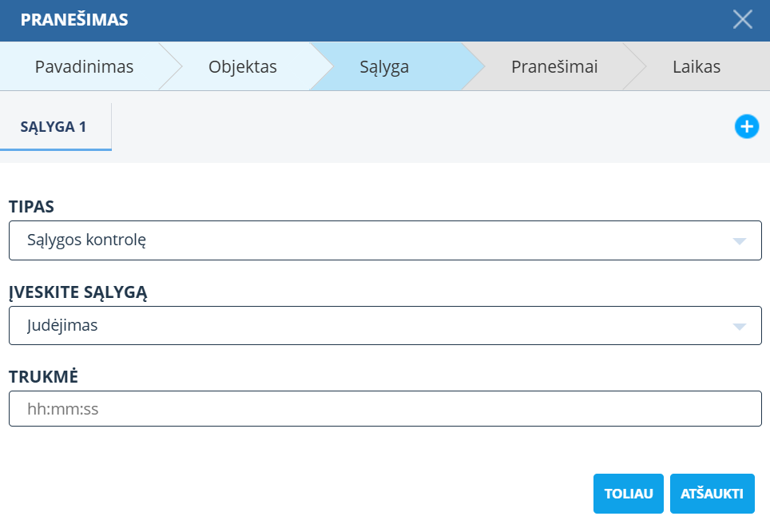
Task: Open the Laikas step
Action: tap(696, 67)
